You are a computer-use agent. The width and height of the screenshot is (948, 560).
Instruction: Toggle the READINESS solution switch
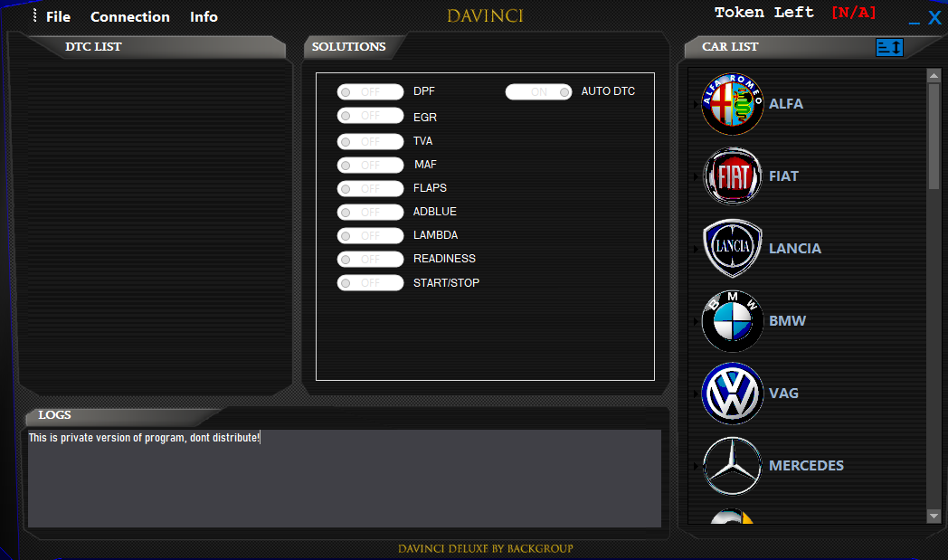point(370,260)
